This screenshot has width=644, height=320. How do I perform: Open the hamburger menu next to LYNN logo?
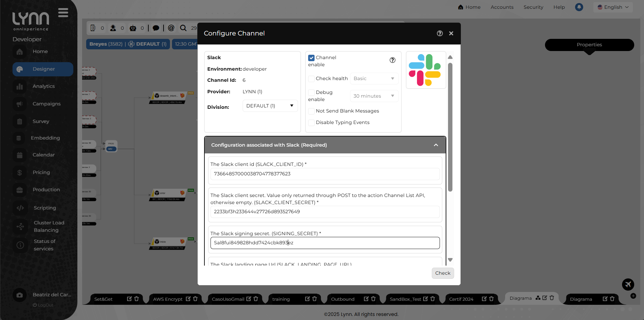(63, 13)
